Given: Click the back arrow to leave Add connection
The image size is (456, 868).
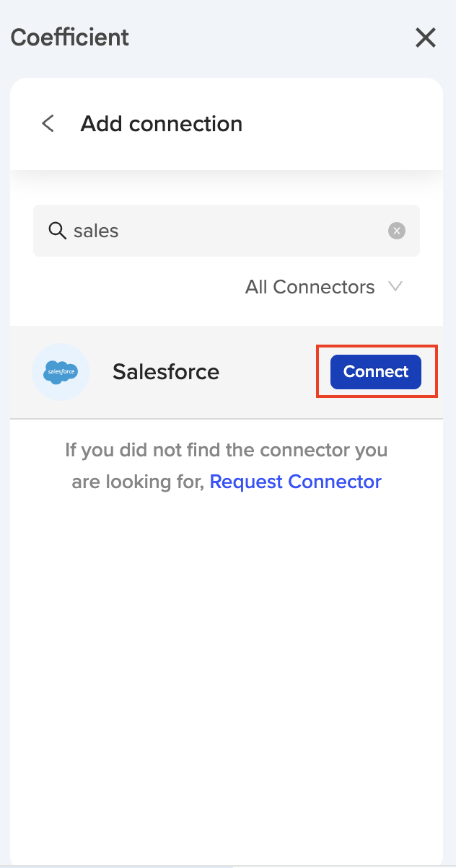Looking at the screenshot, I should click(47, 123).
